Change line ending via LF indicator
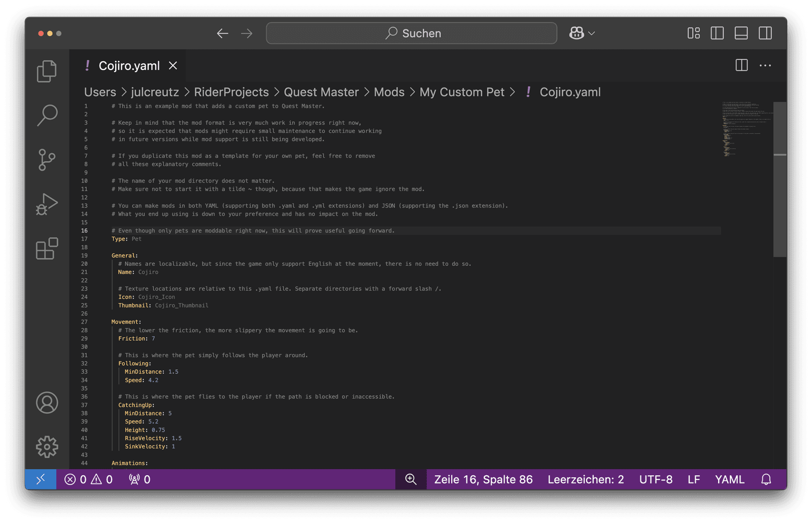 694,479
